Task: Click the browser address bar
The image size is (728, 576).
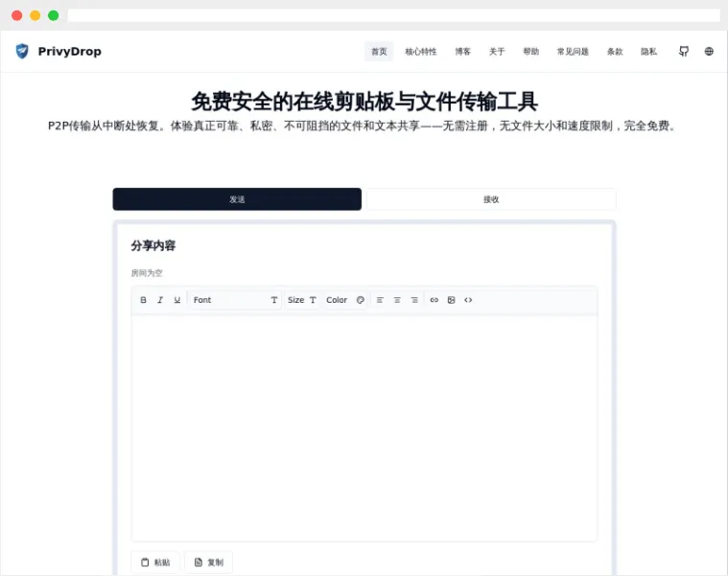Action: pyautogui.click(x=393, y=15)
